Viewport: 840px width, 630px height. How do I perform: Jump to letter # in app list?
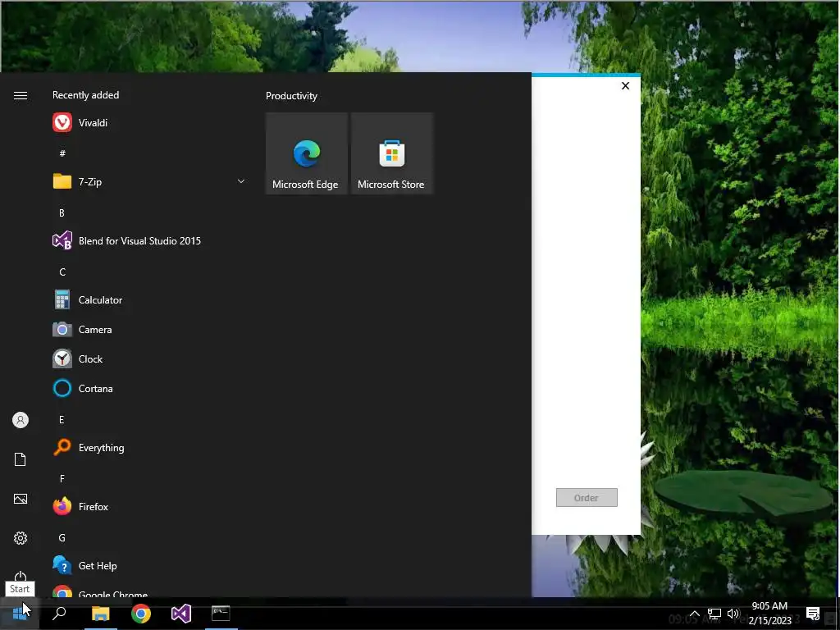point(62,153)
